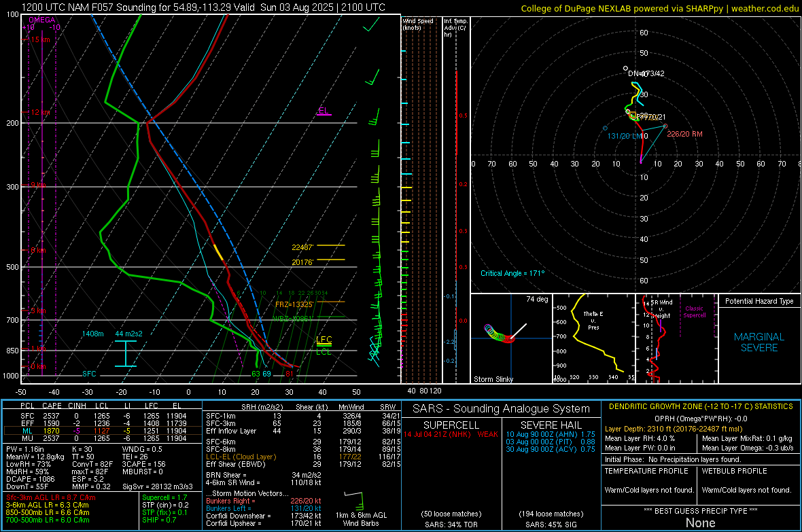This screenshot has width=802, height=532.
Task: Click the 'WNDG = 0.5' value
Action: coord(142,449)
